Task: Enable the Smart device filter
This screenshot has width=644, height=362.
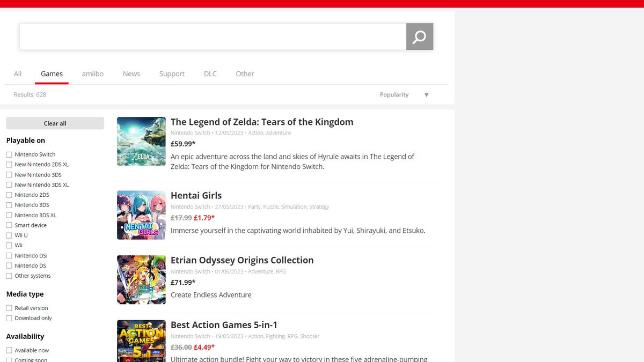Action: point(9,225)
